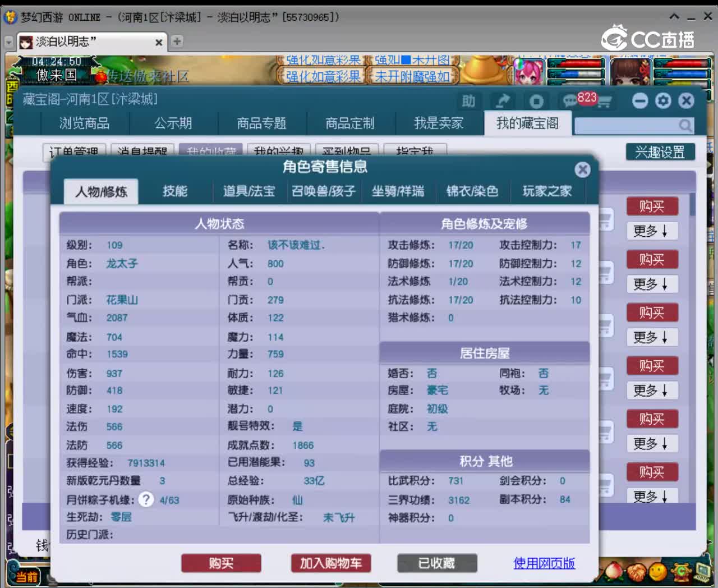Expand 更多 dropdown in first listing row
Viewport: 718px width, 588px height.
(652, 231)
